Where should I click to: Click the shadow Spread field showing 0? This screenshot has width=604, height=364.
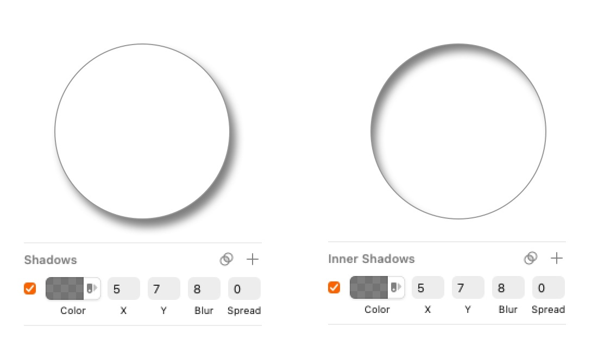click(x=244, y=288)
